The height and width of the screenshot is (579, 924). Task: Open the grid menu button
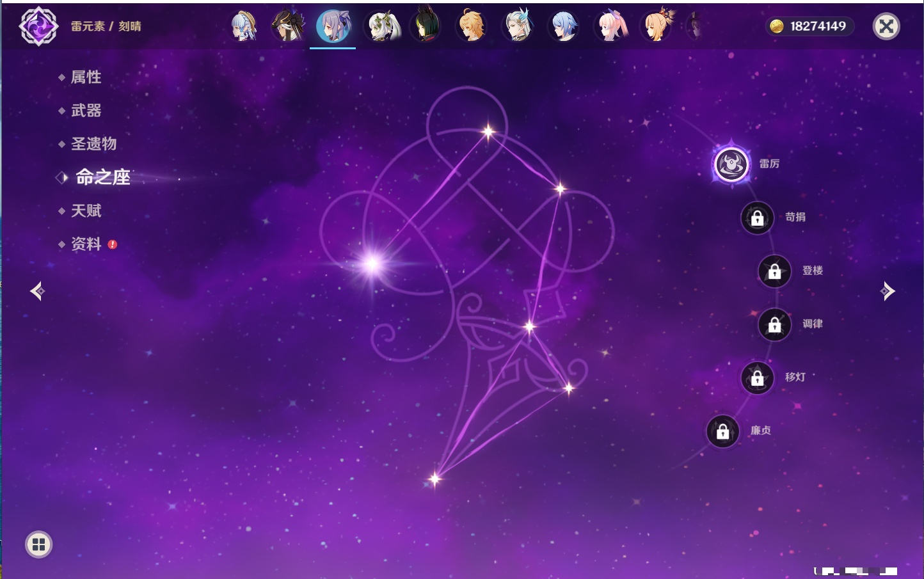coord(38,544)
